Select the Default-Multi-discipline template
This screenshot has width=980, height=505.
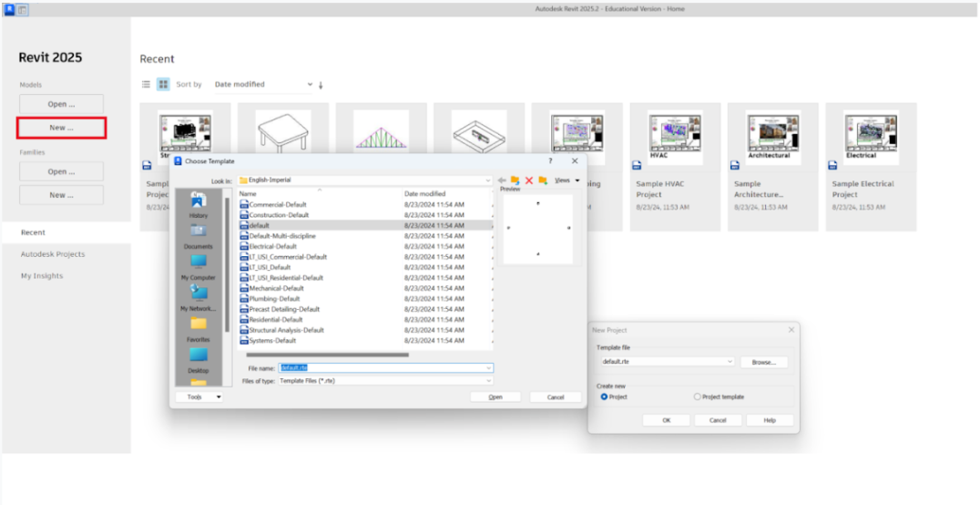click(282, 236)
